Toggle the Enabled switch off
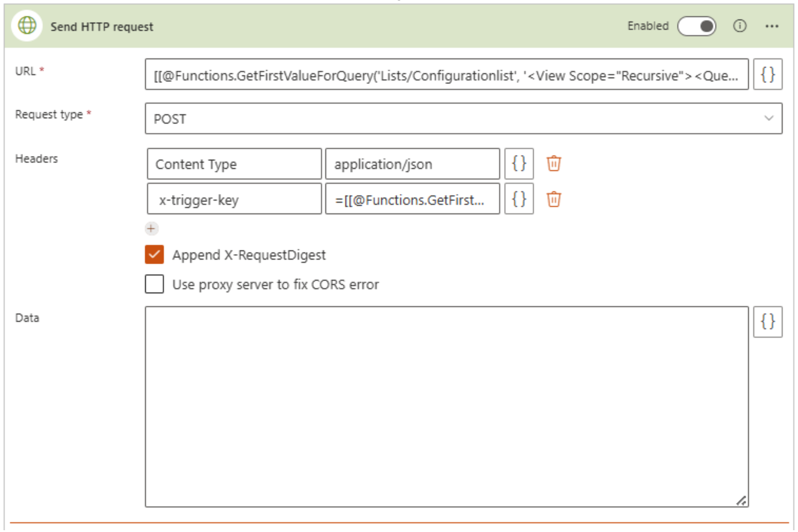The image size is (798, 532). coord(696,26)
